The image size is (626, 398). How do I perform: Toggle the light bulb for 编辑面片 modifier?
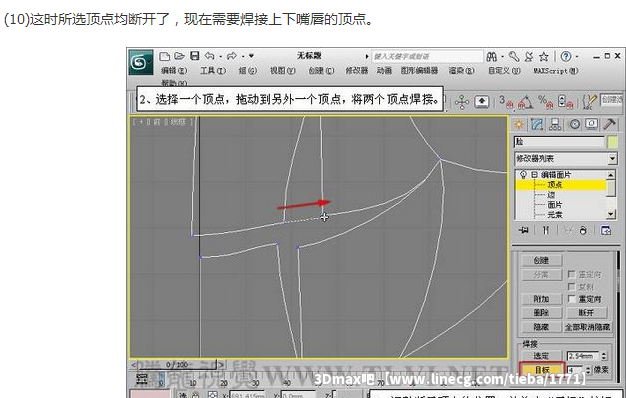(x=523, y=175)
